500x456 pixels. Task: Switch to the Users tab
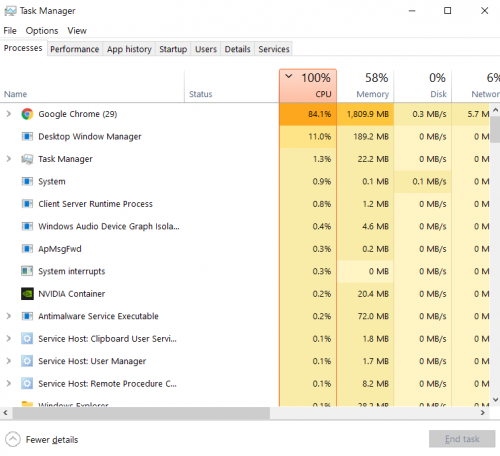pyautogui.click(x=206, y=49)
